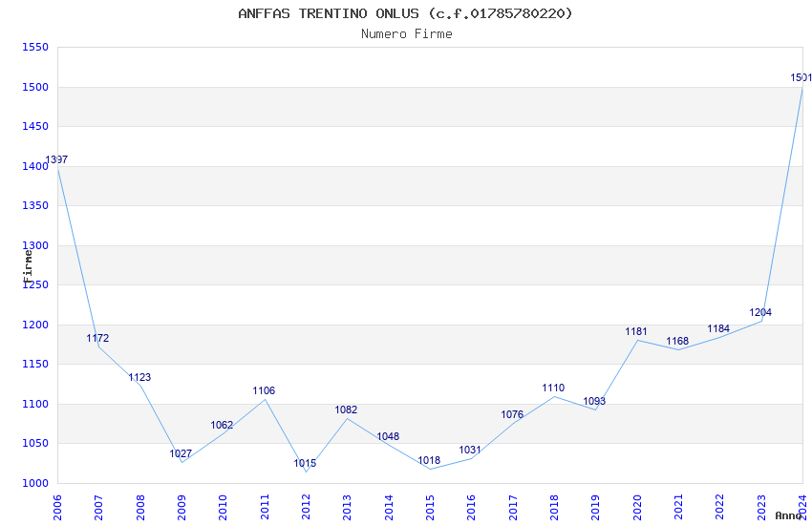The image size is (812, 525).
Task: Click the data label 1110
Action: tap(553, 388)
